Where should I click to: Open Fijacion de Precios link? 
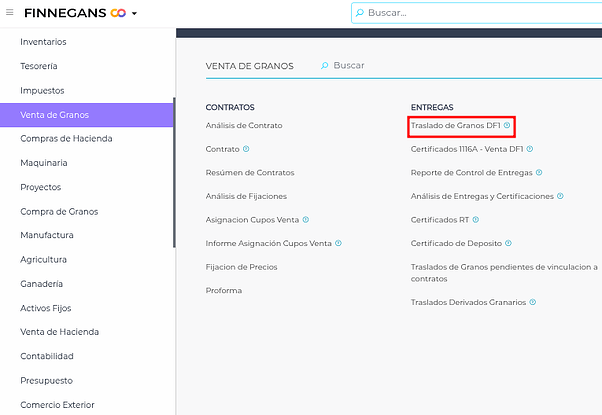click(241, 267)
